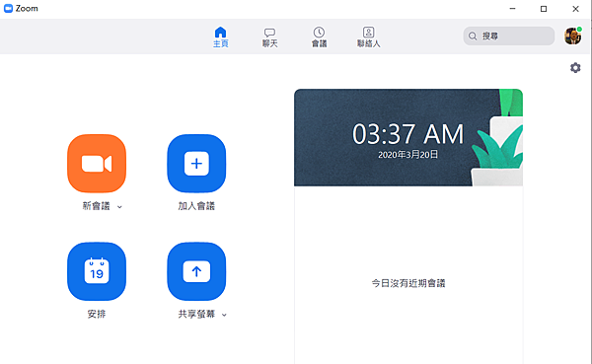Click the no upcoming meetings message

(x=408, y=283)
